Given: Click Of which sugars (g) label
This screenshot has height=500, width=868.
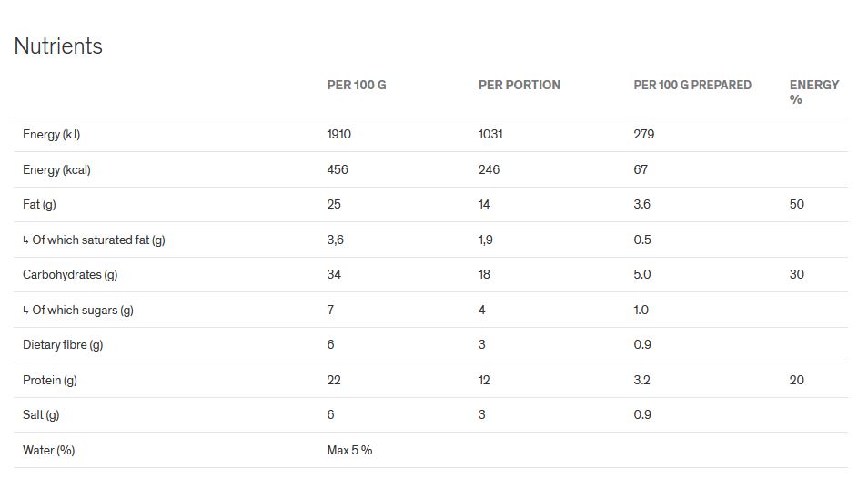Looking at the screenshot, I should (82, 311).
